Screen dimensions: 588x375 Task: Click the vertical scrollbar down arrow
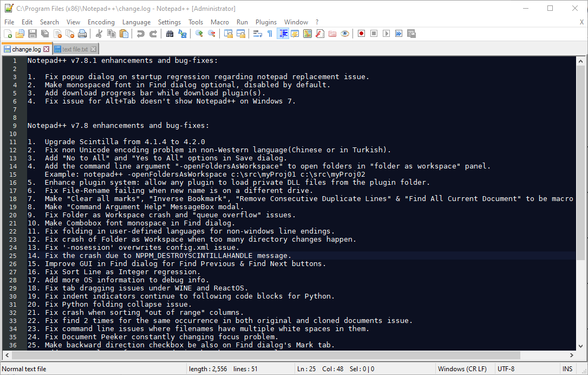(x=581, y=345)
